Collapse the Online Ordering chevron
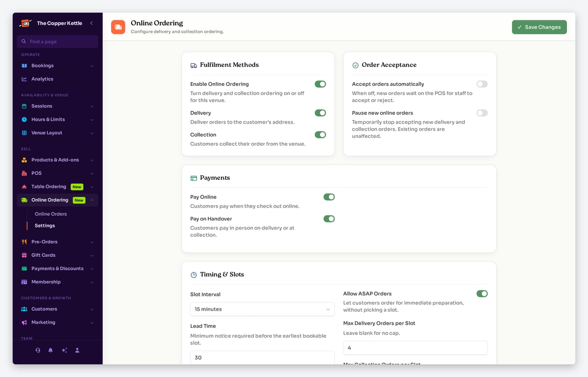The image size is (588, 377). coord(92,200)
